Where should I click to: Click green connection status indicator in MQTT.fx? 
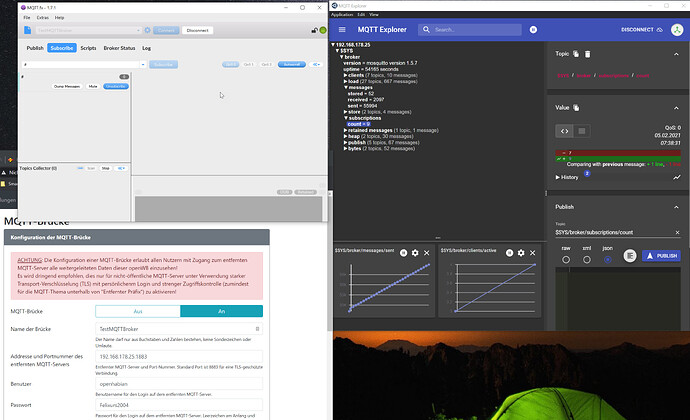[x=323, y=30]
